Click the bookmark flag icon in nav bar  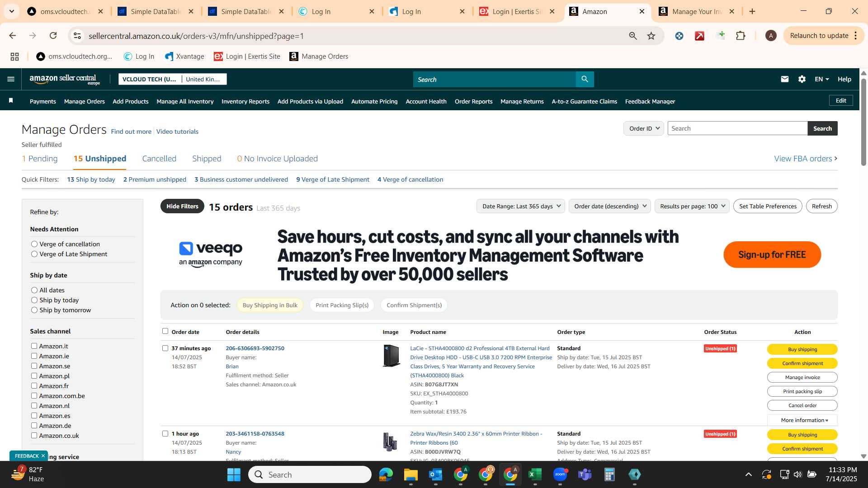click(x=11, y=101)
